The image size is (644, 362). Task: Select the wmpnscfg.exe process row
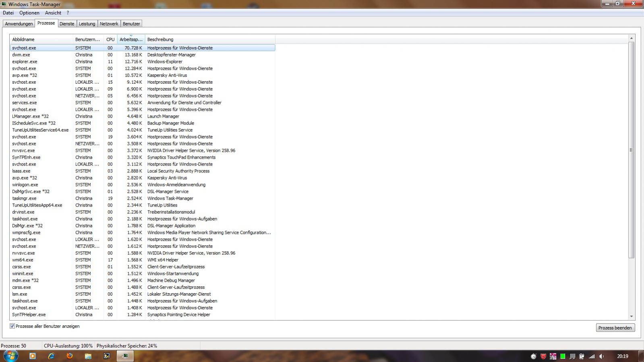(x=142, y=233)
